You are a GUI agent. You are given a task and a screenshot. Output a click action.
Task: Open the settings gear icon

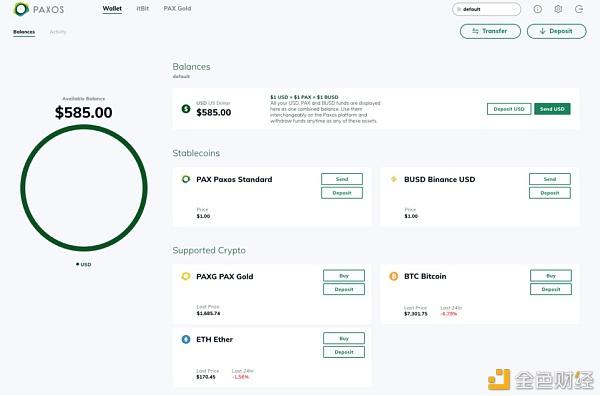tap(558, 9)
